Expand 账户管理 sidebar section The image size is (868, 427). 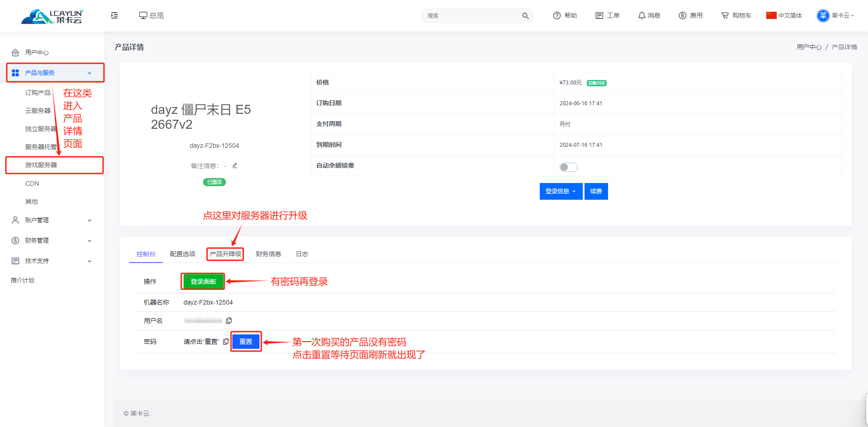point(52,220)
